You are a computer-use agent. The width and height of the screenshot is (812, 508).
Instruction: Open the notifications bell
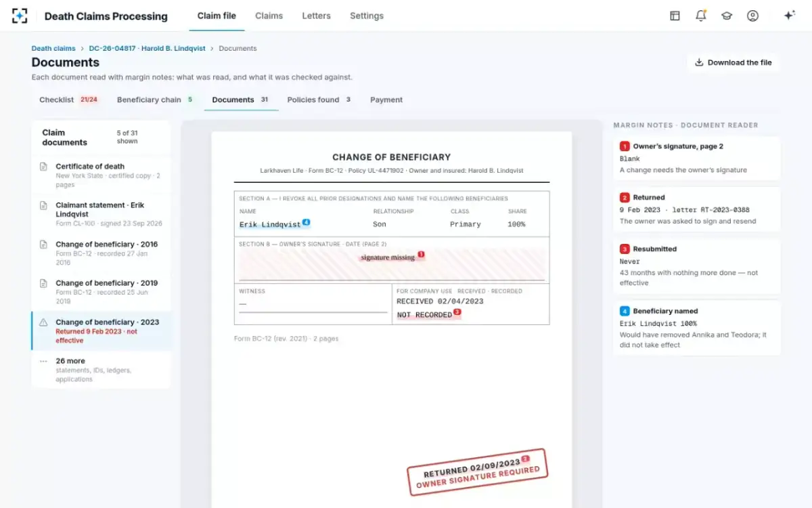701,16
